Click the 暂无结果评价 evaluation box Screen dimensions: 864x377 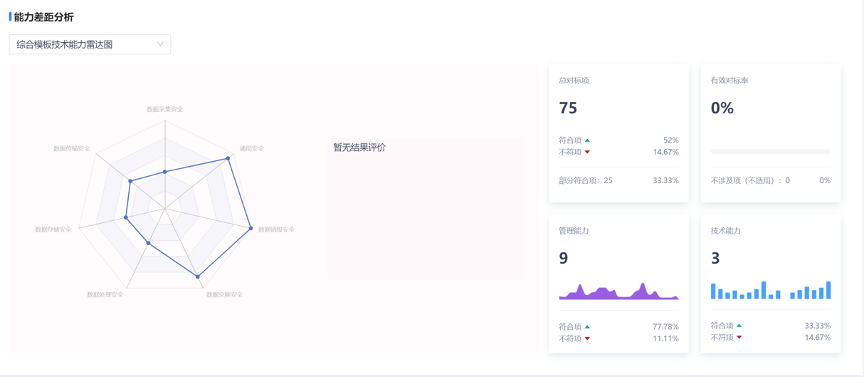tap(425, 209)
